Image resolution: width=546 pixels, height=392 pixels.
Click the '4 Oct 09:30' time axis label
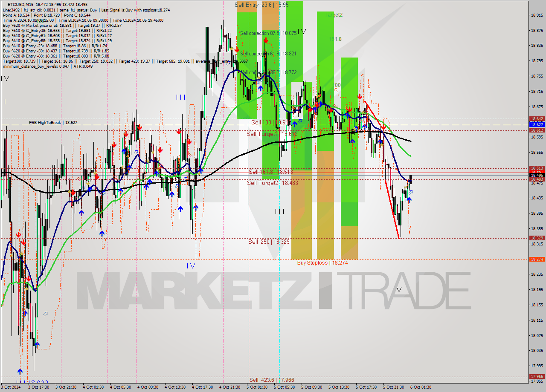148,387
